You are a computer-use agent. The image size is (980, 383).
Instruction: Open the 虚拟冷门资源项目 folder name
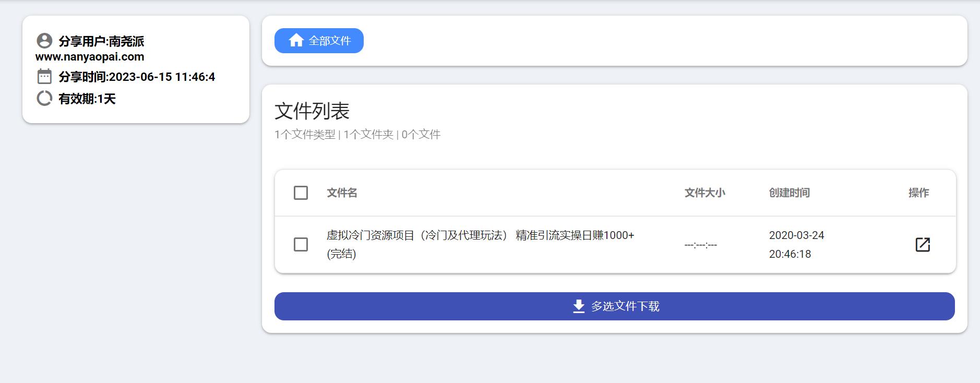pos(480,245)
